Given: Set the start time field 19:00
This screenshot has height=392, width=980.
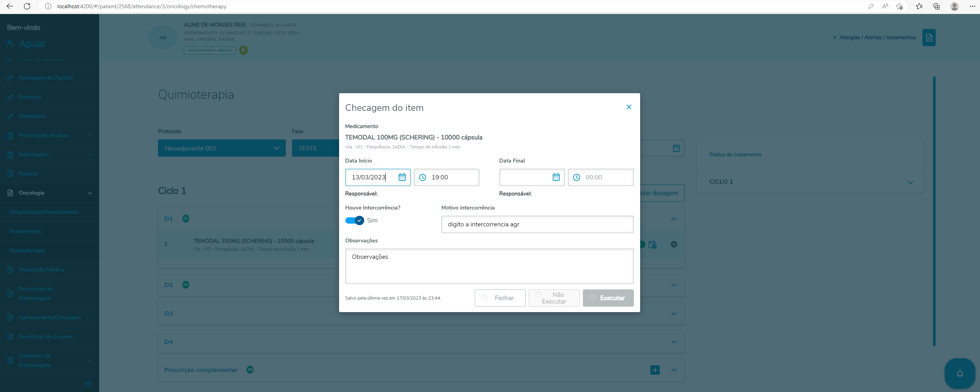Looking at the screenshot, I should [446, 177].
